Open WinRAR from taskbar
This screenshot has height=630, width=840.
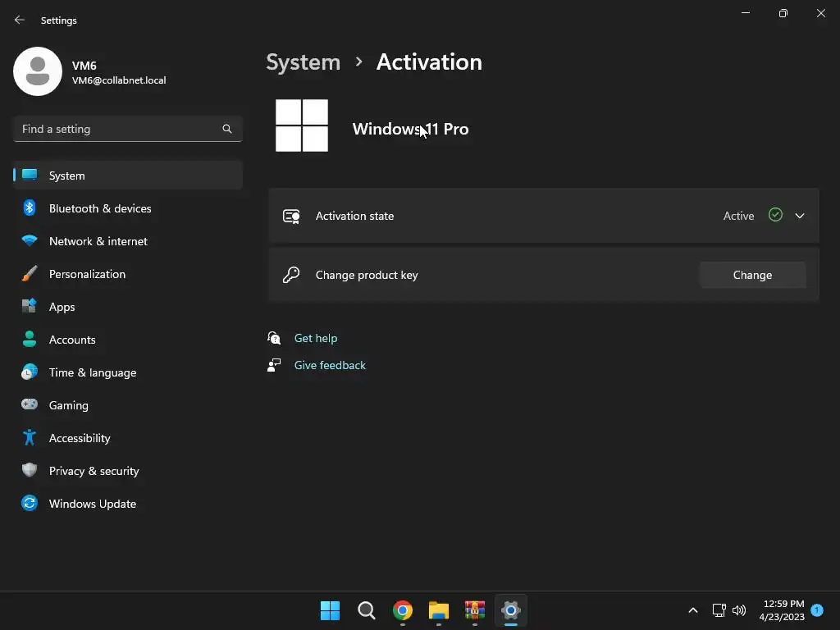point(475,610)
